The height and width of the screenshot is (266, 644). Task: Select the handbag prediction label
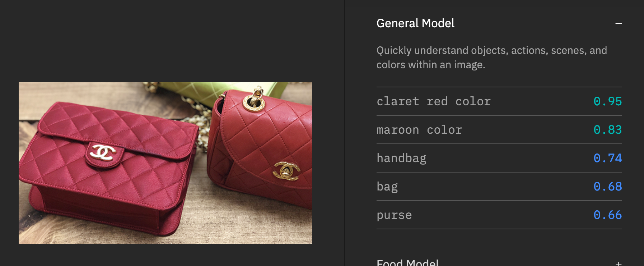(x=401, y=158)
